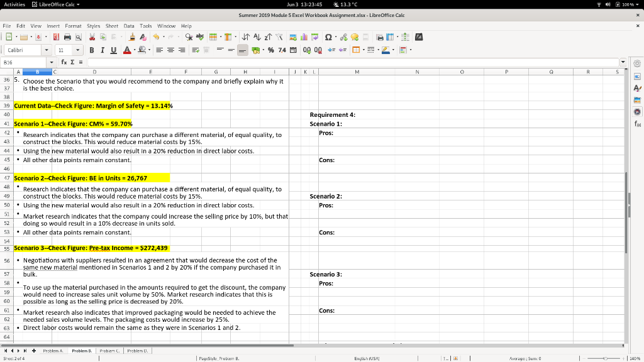
Task: Toggle the AutoFilter icon
Action: pyautogui.click(x=279, y=37)
